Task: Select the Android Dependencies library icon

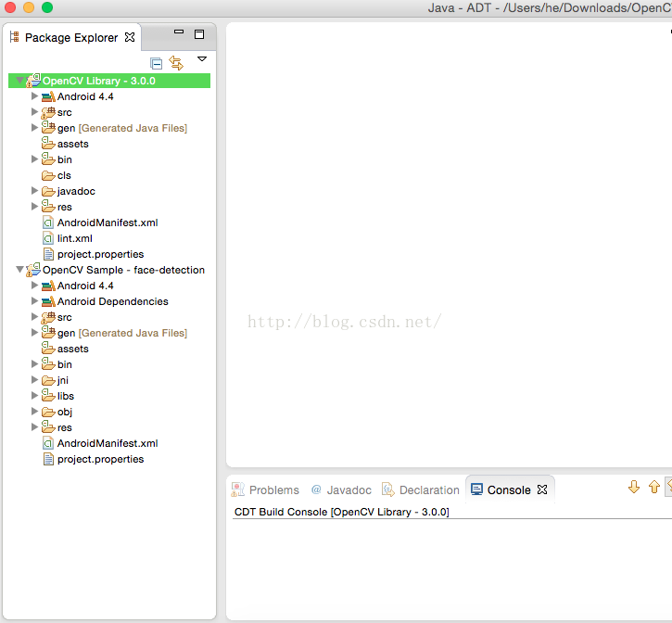Action: [48, 302]
